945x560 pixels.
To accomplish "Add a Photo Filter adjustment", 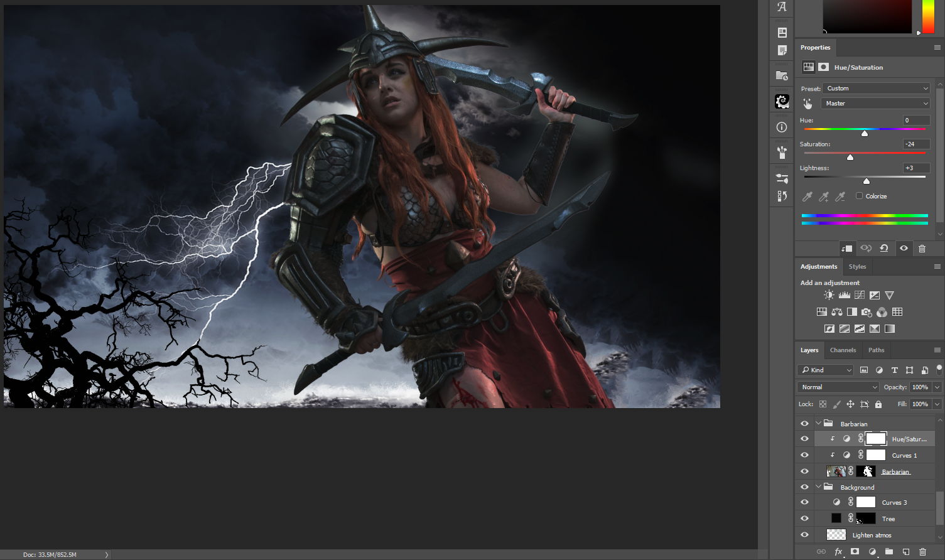I will 867,312.
